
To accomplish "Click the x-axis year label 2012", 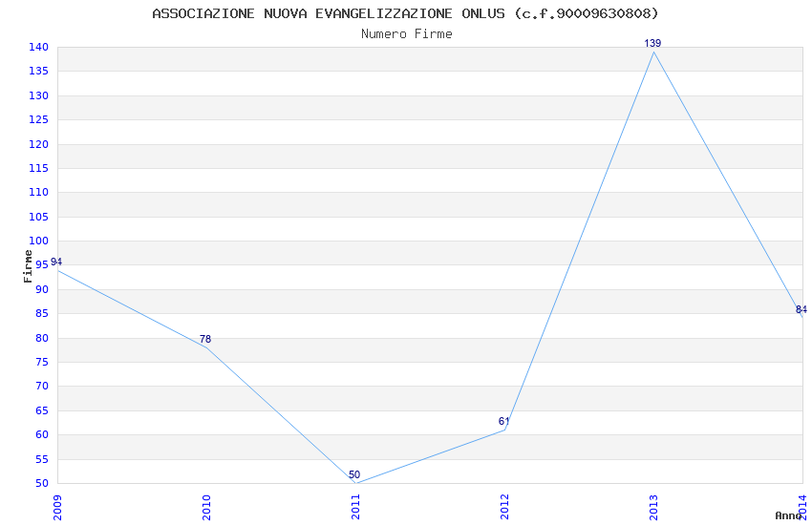I will pyautogui.click(x=505, y=507).
